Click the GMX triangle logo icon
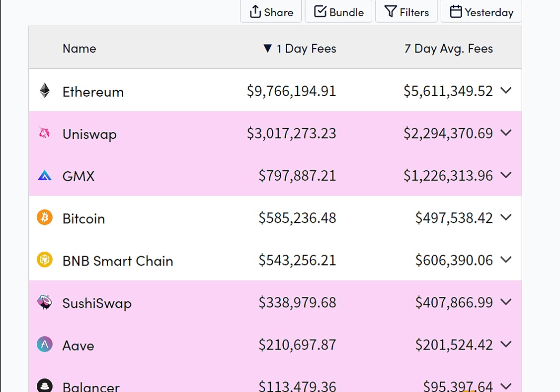This screenshot has width=560, height=392. pos(45,176)
